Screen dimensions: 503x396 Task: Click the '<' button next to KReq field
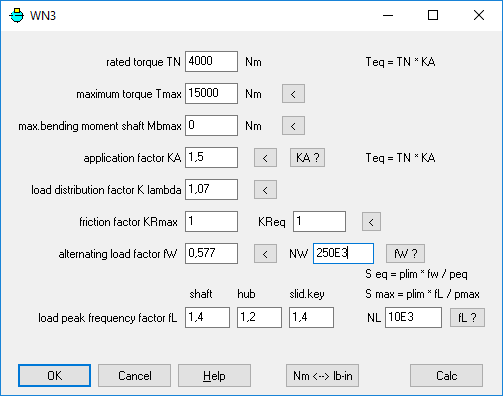(x=371, y=222)
